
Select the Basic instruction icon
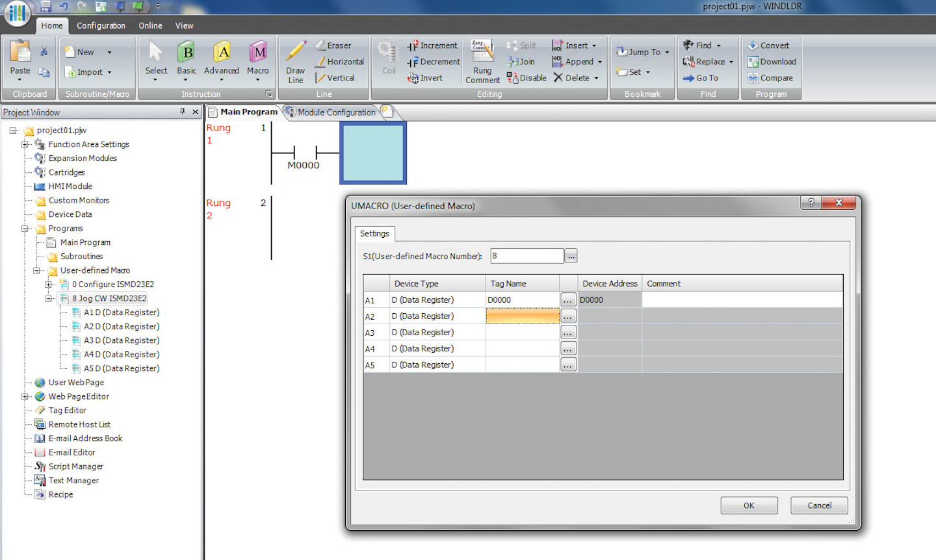[187, 53]
